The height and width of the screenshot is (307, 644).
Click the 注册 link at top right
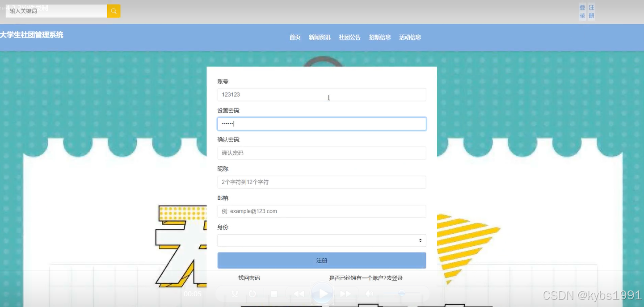(592, 12)
